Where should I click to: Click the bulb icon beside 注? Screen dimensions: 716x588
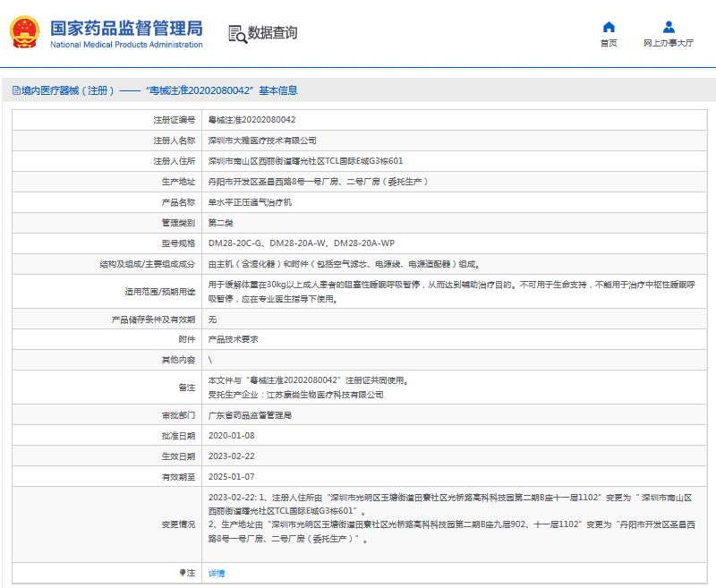pos(183,573)
